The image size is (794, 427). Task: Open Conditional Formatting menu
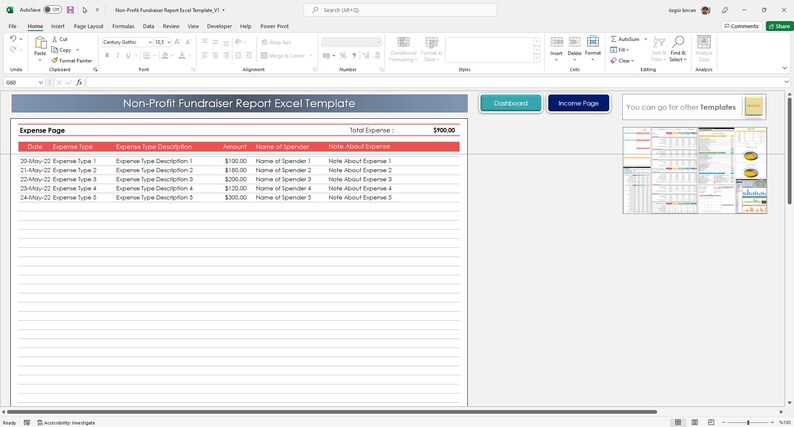403,49
